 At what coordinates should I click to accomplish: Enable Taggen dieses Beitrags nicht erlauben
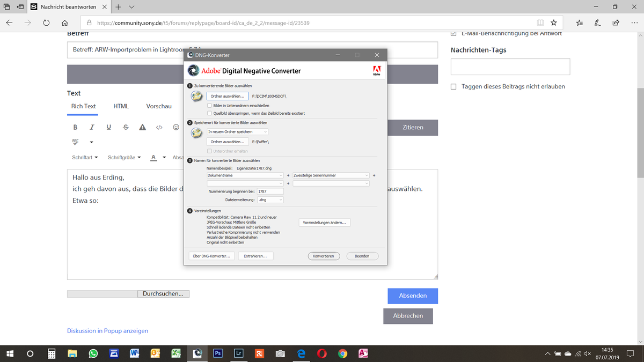453,86
